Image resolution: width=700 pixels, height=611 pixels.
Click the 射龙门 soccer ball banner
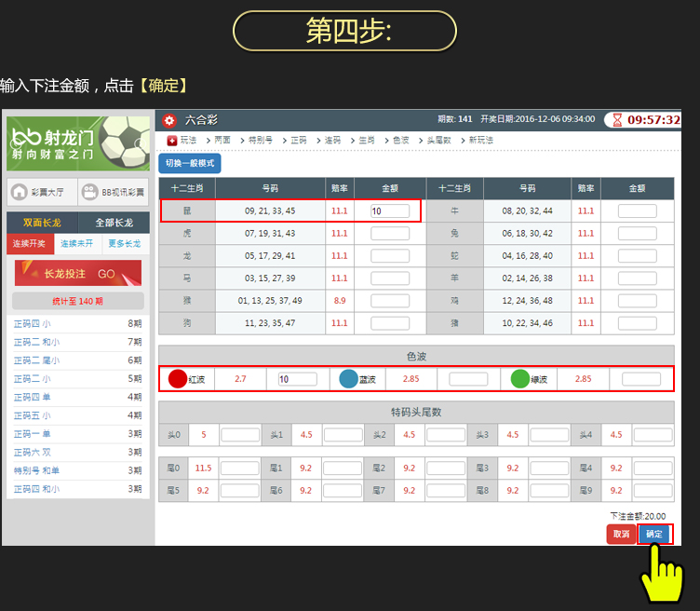77,141
